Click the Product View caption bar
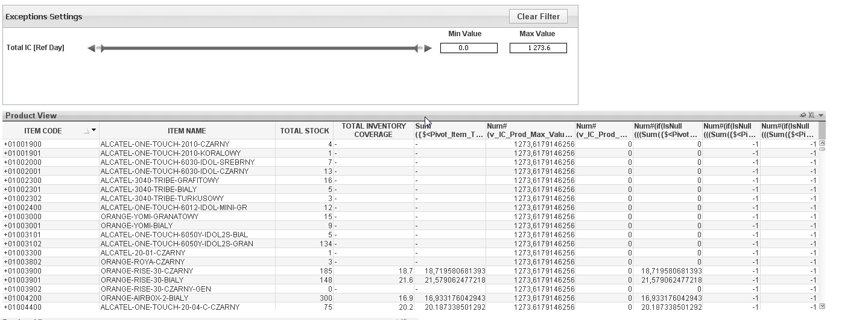Viewport: 868px width, 320px height. [413, 115]
